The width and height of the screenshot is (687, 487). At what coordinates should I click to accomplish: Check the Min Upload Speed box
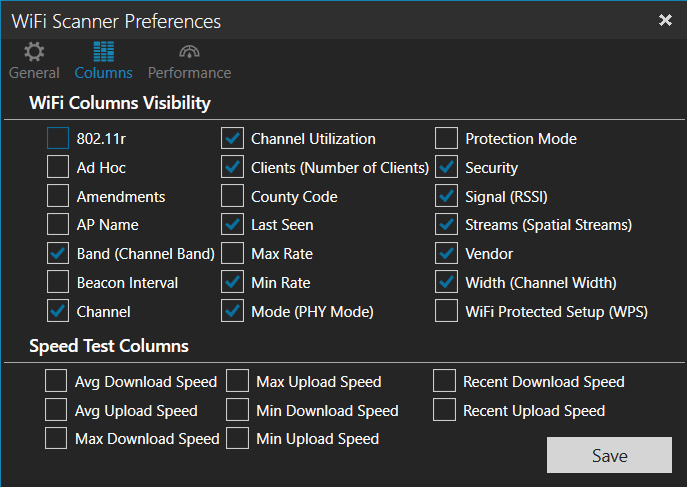237,438
